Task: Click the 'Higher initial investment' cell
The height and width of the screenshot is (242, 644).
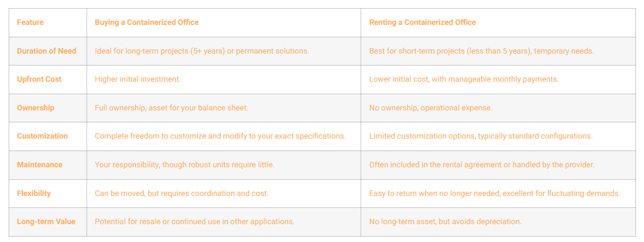Action: click(138, 79)
